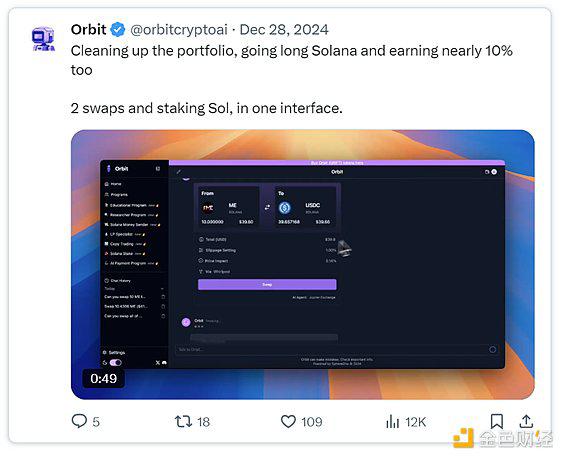Click the Orbit profile avatar
The height and width of the screenshot is (459, 564).
point(44,39)
